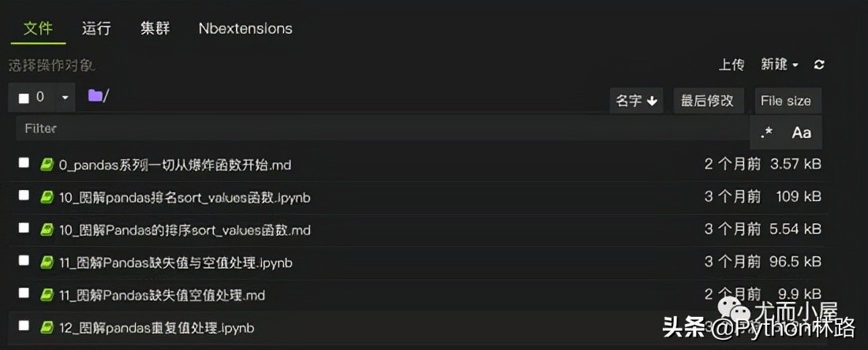Click the green icon of 0_pandas系列 file

[47, 164]
